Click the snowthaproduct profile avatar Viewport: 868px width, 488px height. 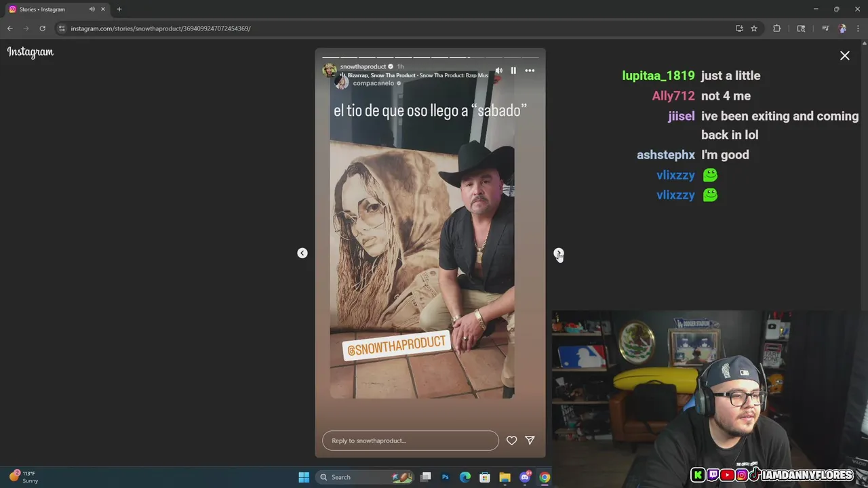tap(330, 70)
